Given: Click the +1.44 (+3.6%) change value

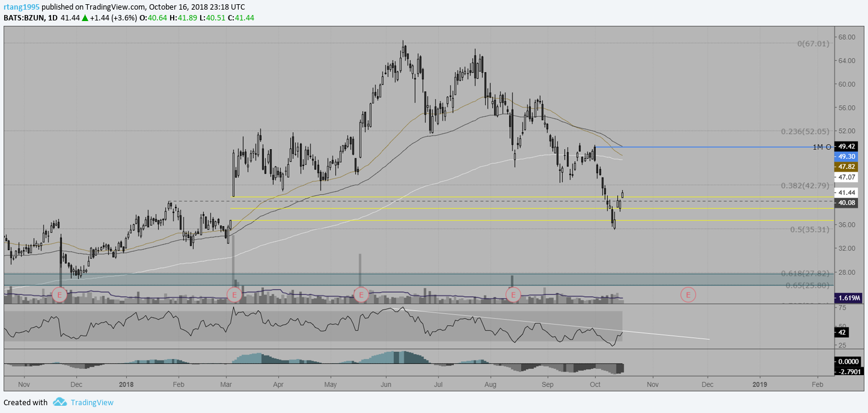Looking at the screenshot, I should (x=113, y=18).
